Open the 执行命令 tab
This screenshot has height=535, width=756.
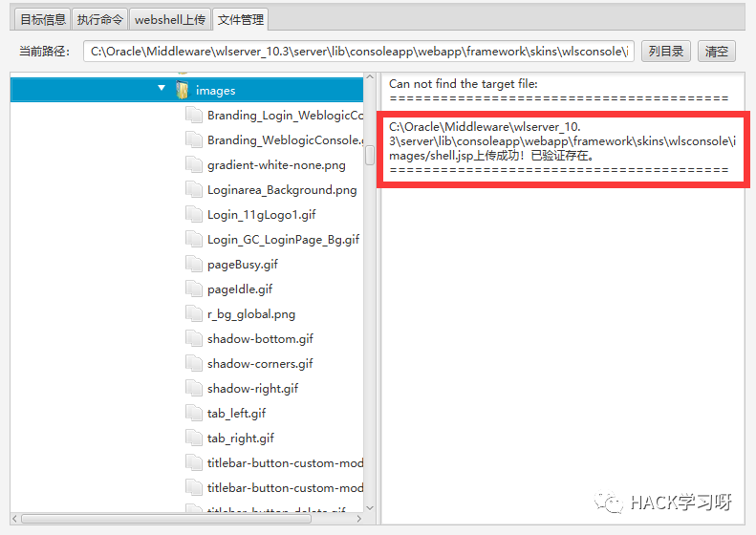point(99,20)
